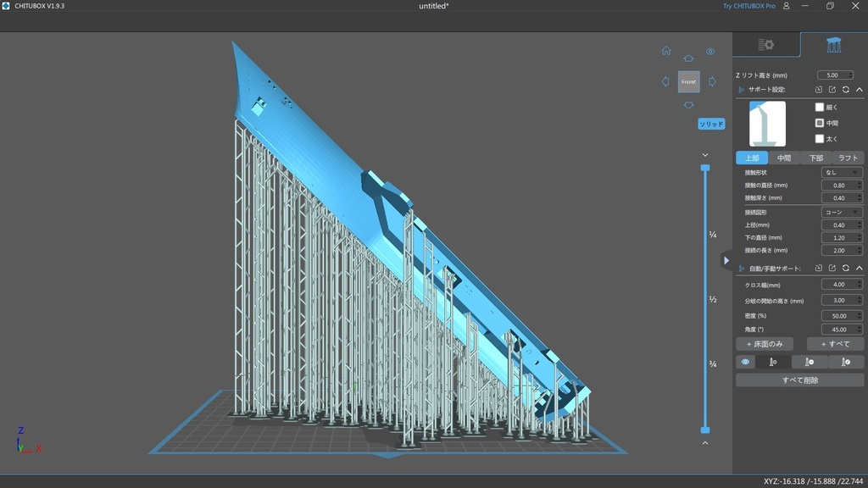Collapse the right panel with arrow handle
Image resolution: width=868 pixels, height=488 pixels.
point(726,261)
